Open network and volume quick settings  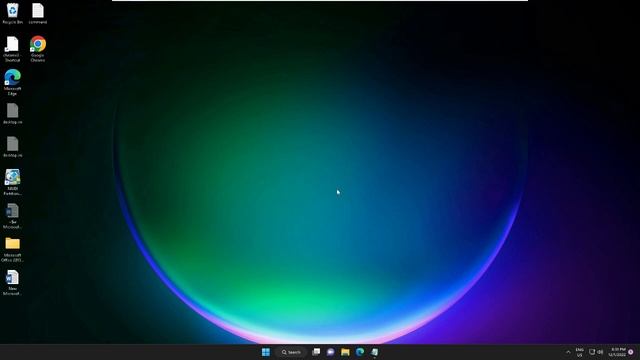596,352
